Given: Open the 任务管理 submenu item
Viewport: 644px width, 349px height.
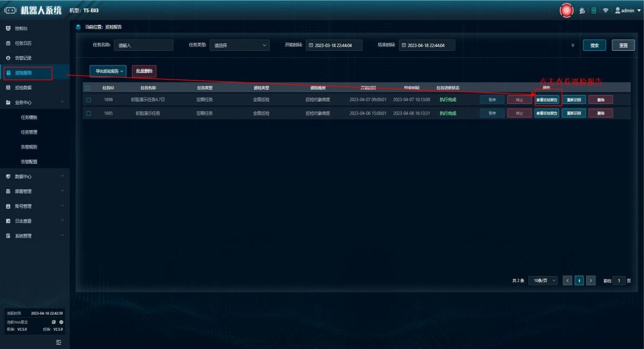Looking at the screenshot, I should [x=29, y=132].
